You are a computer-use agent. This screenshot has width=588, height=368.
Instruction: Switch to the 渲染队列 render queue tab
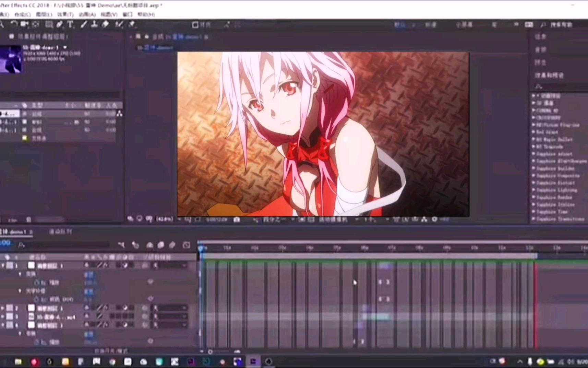[x=60, y=232]
